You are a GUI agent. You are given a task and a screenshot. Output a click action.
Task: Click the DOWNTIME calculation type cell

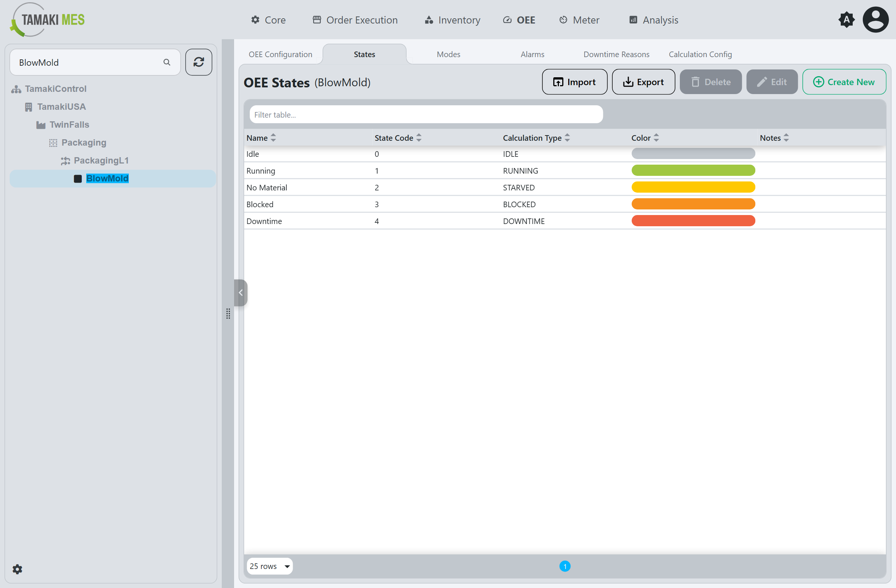[524, 221]
